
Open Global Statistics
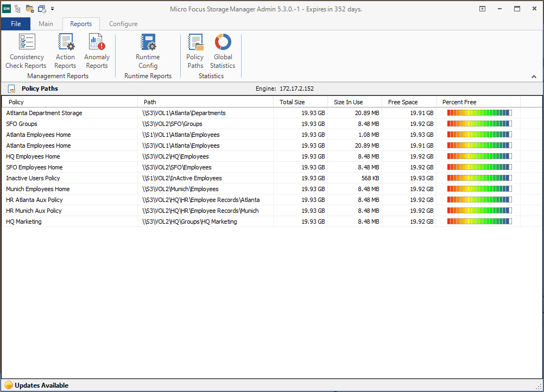(223, 51)
